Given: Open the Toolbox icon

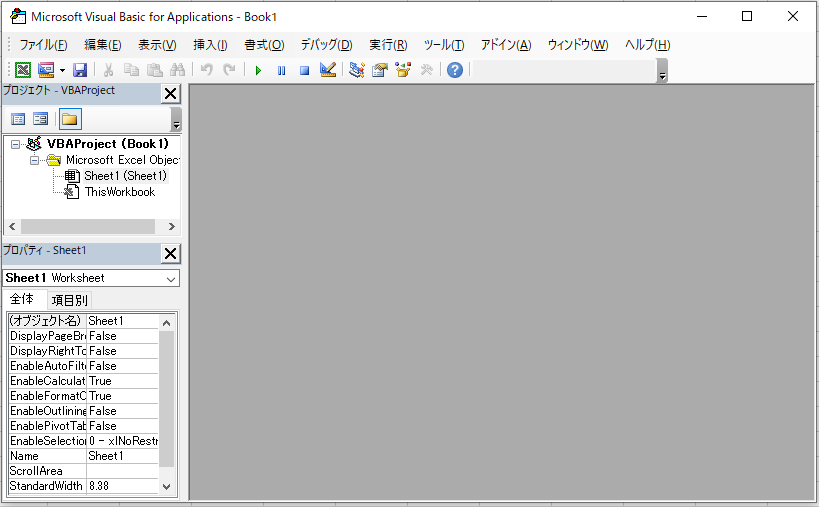Looking at the screenshot, I should point(426,69).
